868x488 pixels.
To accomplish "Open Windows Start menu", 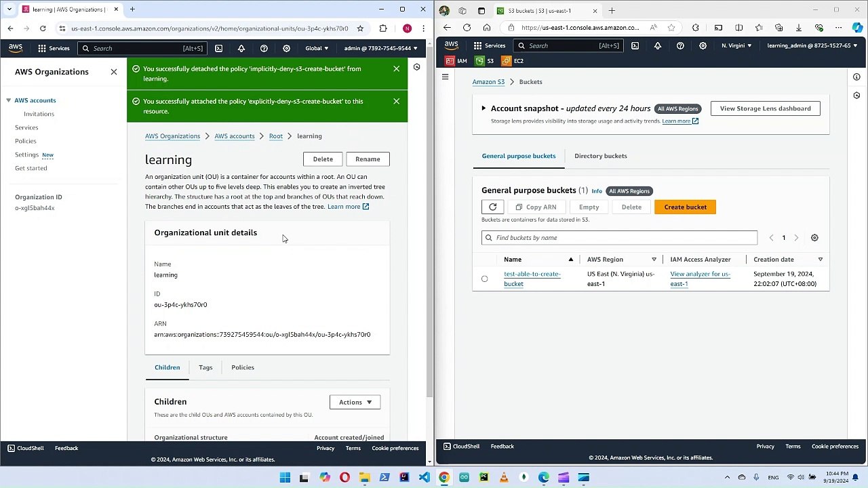I will tap(285, 478).
